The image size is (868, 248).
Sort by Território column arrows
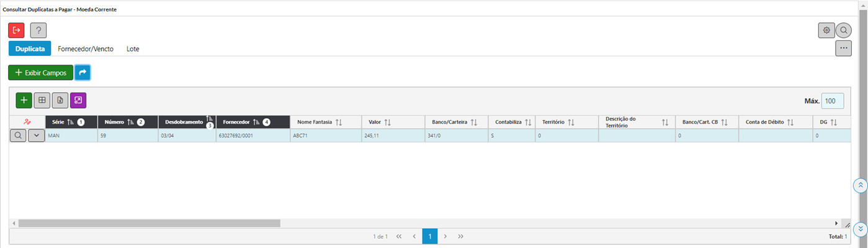[x=571, y=122]
